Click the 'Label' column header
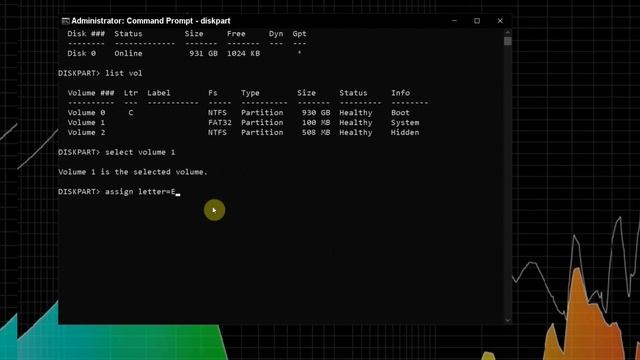The height and width of the screenshot is (360, 640). pyautogui.click(x=159, y=93)
